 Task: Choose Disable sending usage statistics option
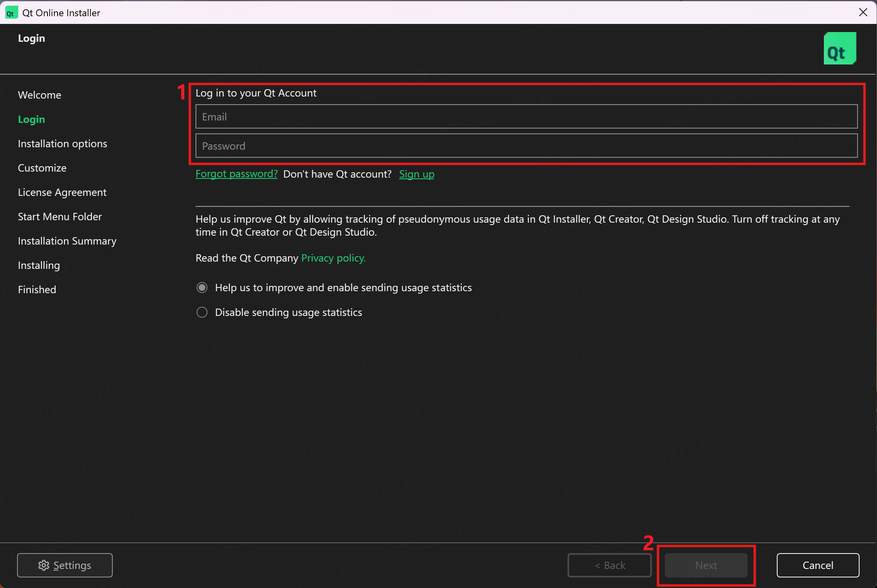click(202, 312)
